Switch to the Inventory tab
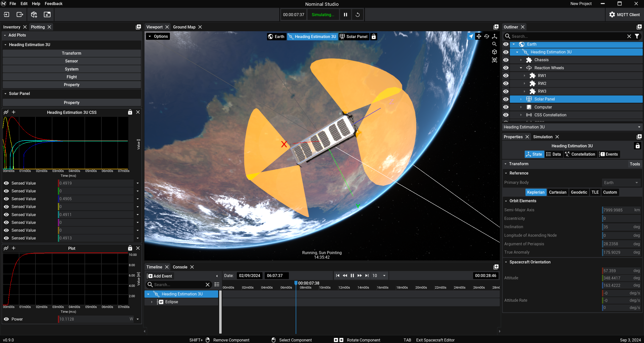644x343 pixels. (12, 27)
